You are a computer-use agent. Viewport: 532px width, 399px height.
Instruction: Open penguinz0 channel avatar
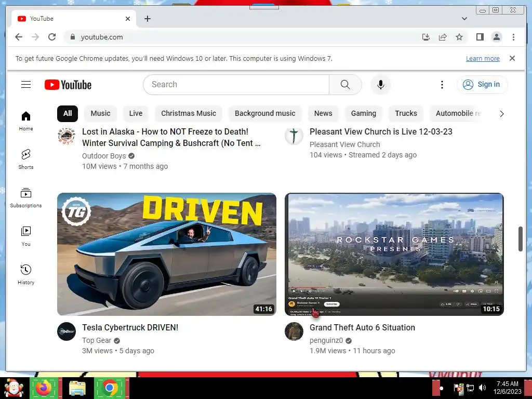(294, 331)
